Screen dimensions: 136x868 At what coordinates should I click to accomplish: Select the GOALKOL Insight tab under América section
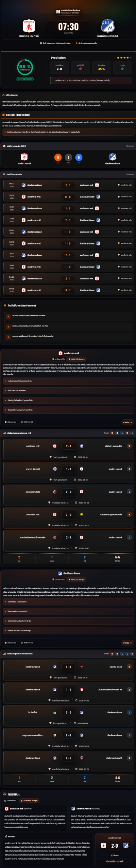(76, 359)
